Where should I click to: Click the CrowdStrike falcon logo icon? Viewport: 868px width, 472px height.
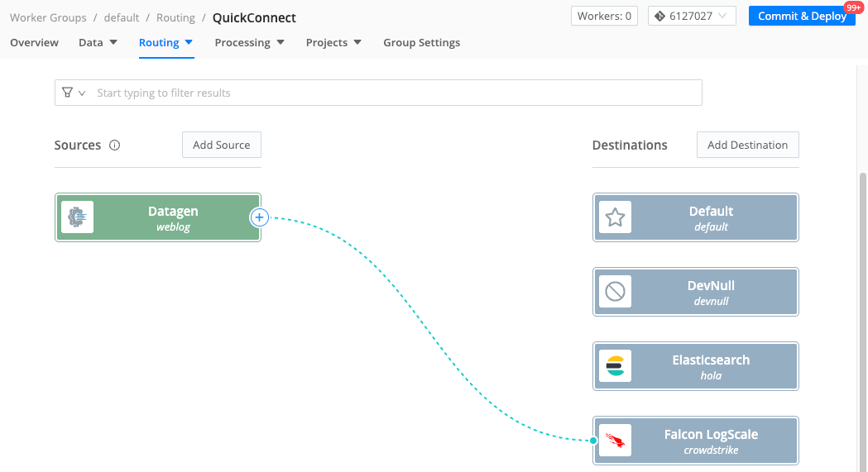pos(615,441)
